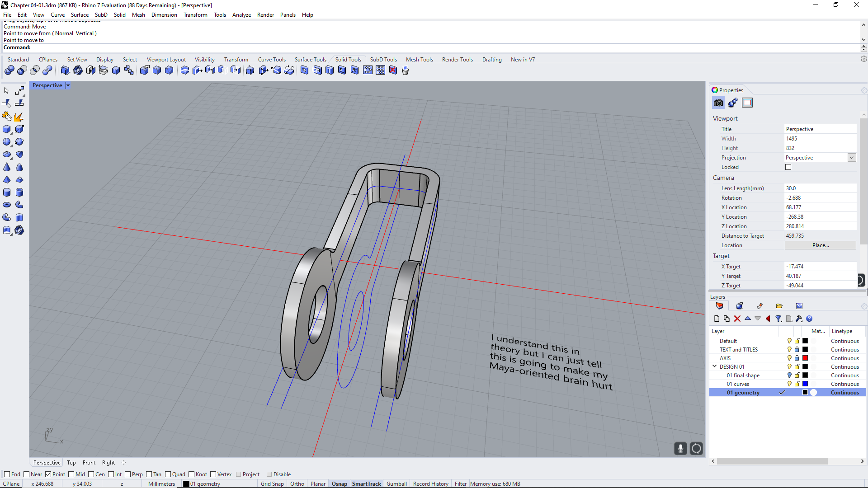Click the layer Tools hammer icon
Viewport: 868px width, 488px height.
799,319
